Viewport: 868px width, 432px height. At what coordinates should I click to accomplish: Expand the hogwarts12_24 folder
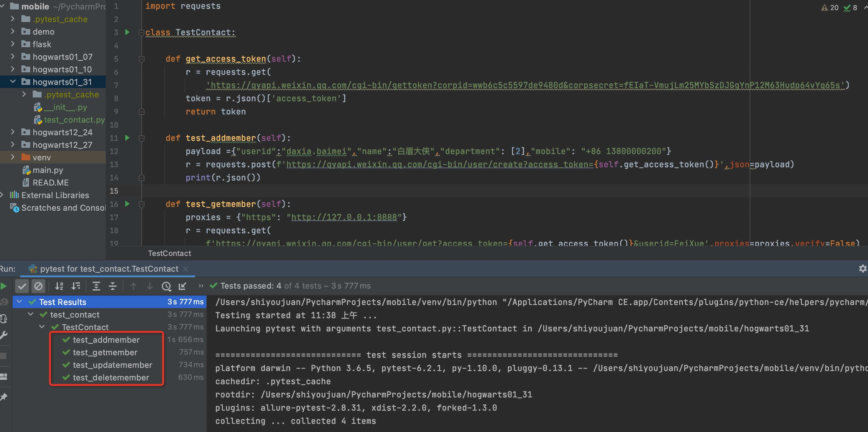point(13,132)
